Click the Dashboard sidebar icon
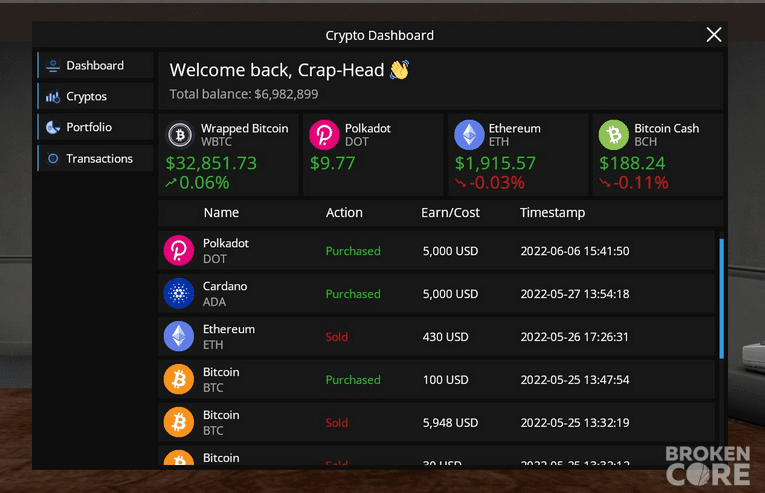Image resolution: width=765 pixels, height=493 pixels. [53, 65]
